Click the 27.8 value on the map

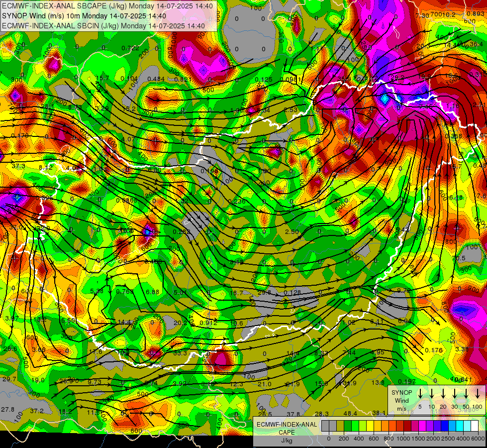point(7,410)
